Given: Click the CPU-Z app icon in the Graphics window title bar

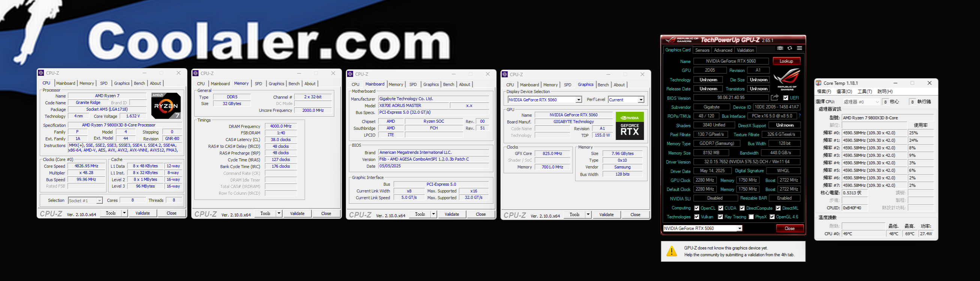Looking at the screenshot, I should (505, 75).
